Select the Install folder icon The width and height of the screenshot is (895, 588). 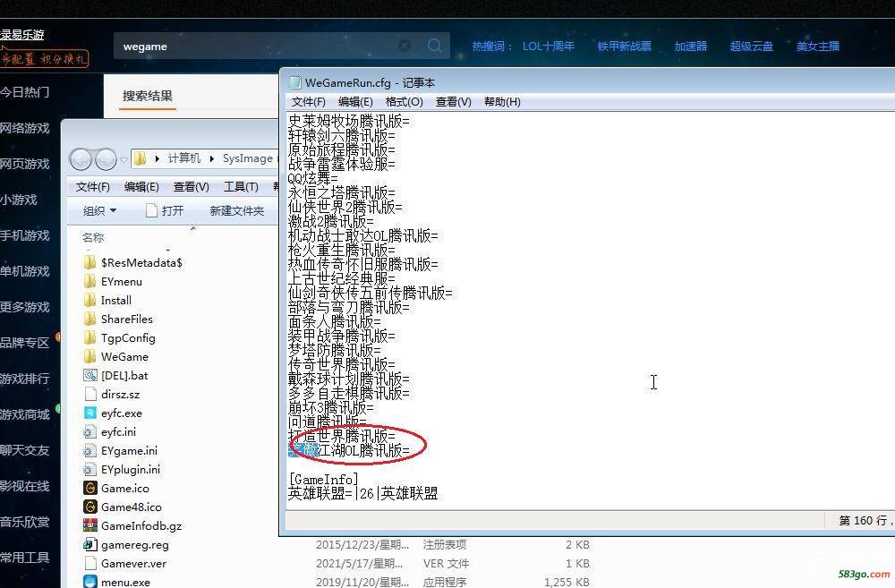(89, 301)
